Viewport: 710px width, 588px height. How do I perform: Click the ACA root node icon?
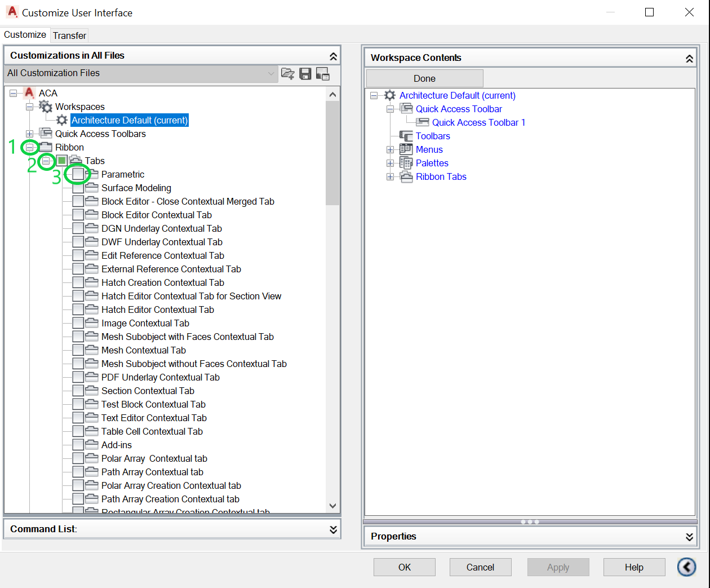29,93
